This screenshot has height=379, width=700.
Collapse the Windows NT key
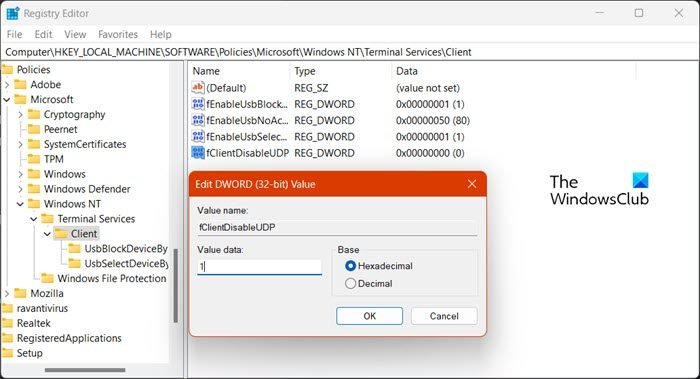pos(20,204)
